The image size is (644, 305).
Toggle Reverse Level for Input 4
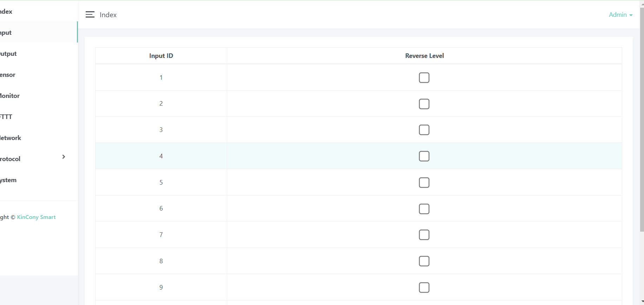point(424,156)
